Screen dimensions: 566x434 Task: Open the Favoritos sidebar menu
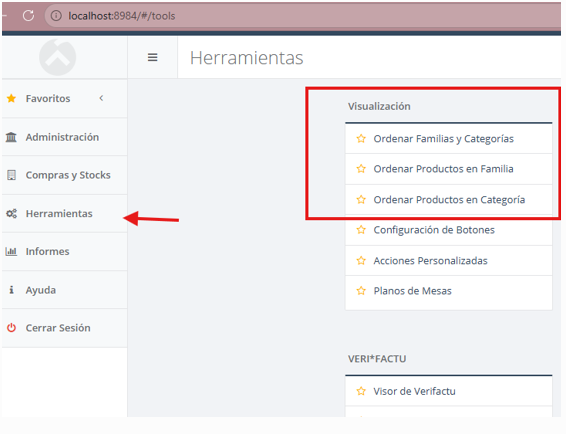(65, 99)
